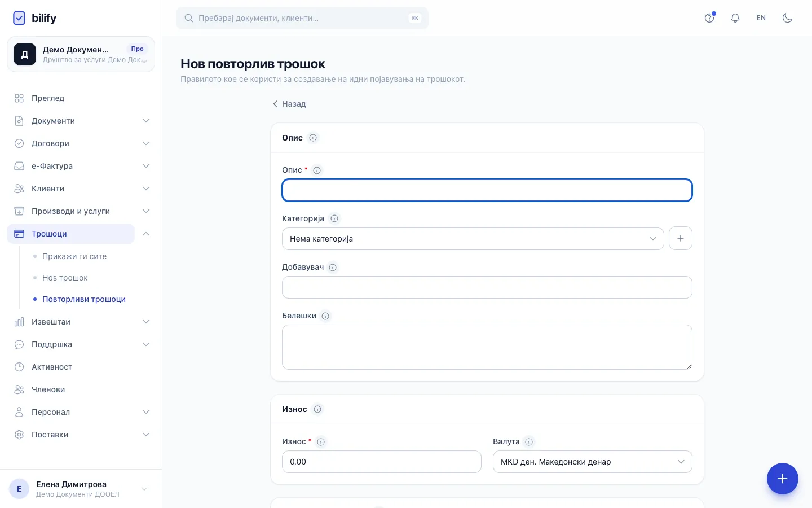
Task: Add new category with plus button
Action: coord(681,238)
